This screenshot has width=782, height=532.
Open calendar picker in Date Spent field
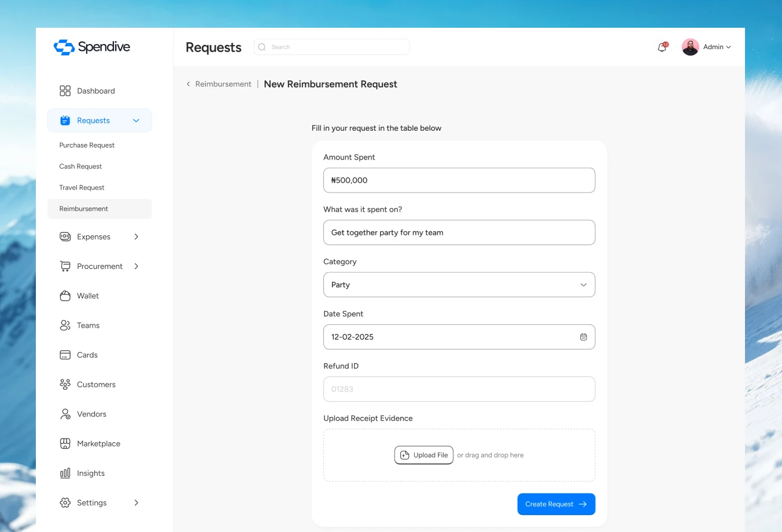pyautogui.click(x=584, y=337)
